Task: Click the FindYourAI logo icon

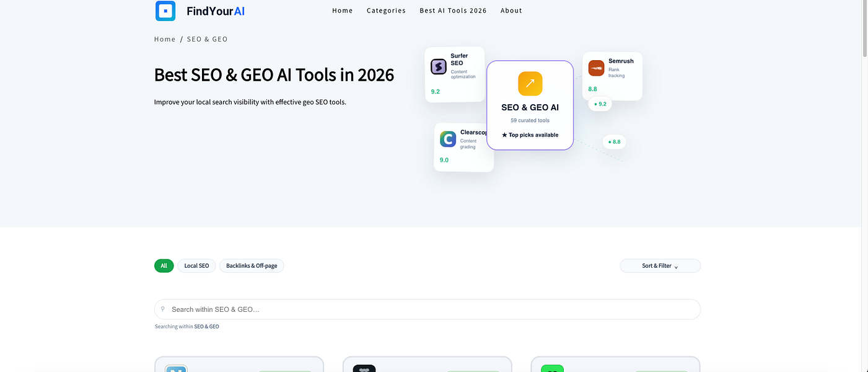Action: point(165,11)
